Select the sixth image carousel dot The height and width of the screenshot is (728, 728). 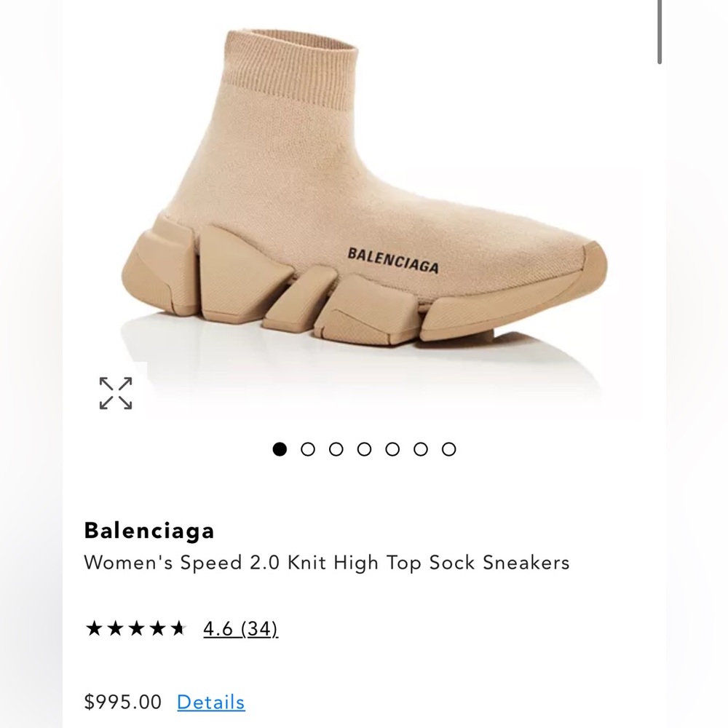(422, 449)
